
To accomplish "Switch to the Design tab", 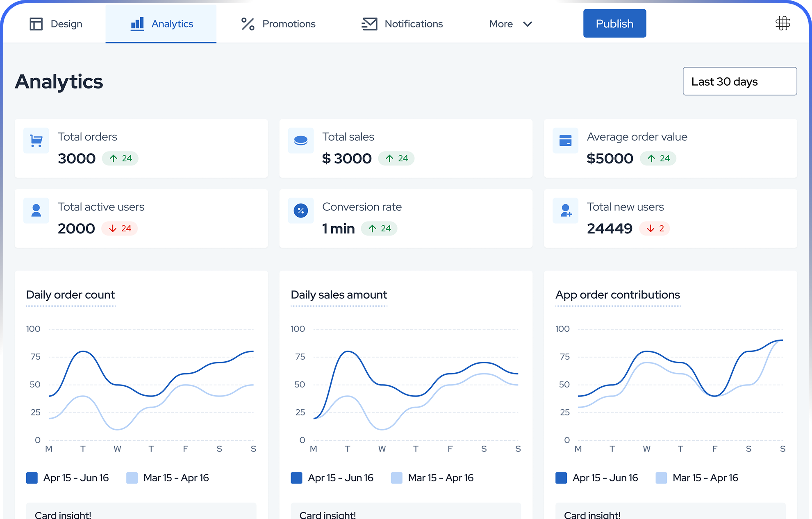I will click(x=55, y=24).
